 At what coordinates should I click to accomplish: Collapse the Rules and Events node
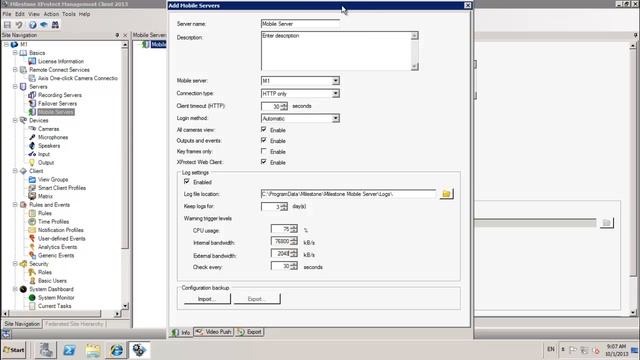pyautogui.click(x=15, y=205)
